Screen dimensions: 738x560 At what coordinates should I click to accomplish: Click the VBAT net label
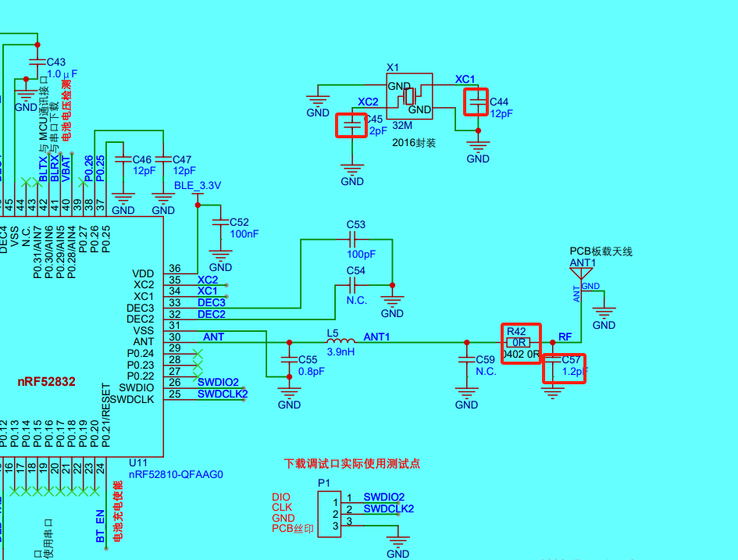[66, 169]
